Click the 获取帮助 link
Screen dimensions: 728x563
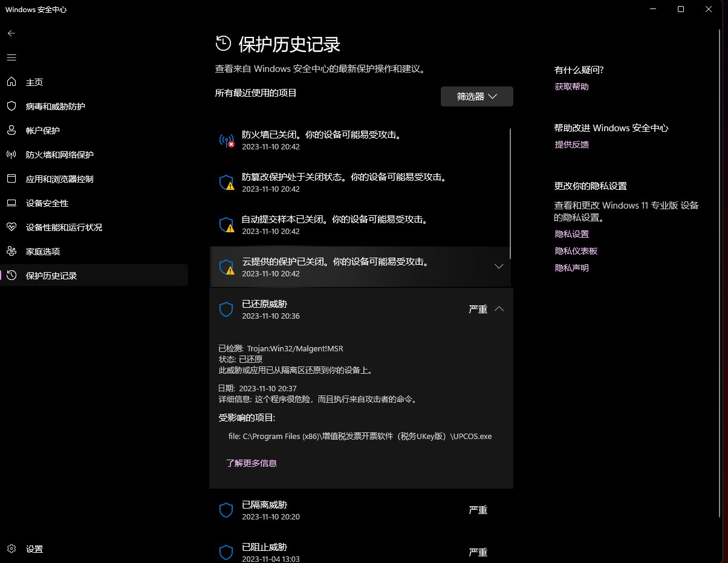point(571,86)
